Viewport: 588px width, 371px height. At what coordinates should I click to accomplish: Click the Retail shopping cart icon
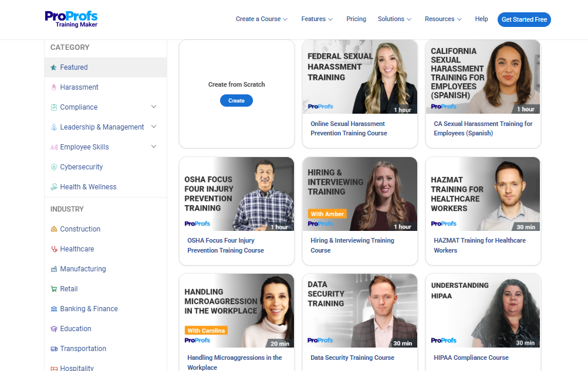(x=53, y=288)
